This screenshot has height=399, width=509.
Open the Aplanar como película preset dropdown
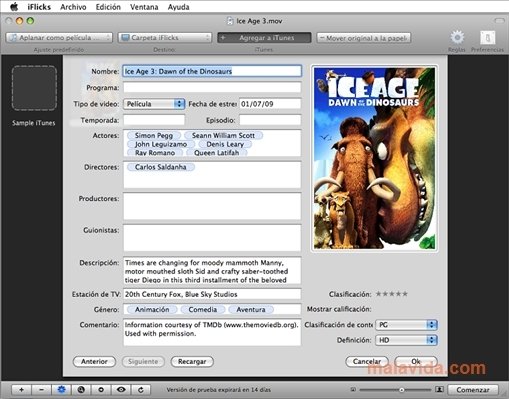tap(59, 38)
